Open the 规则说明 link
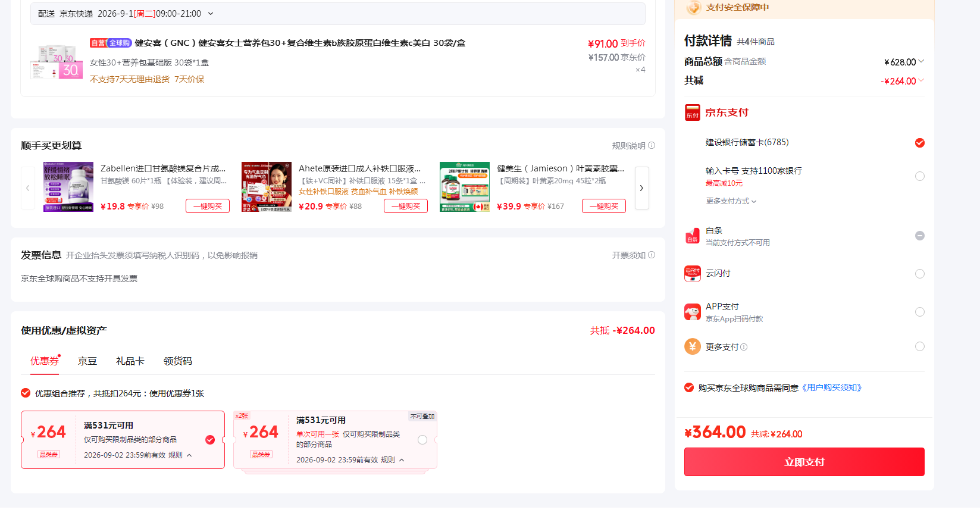 [x=629, y=146]
